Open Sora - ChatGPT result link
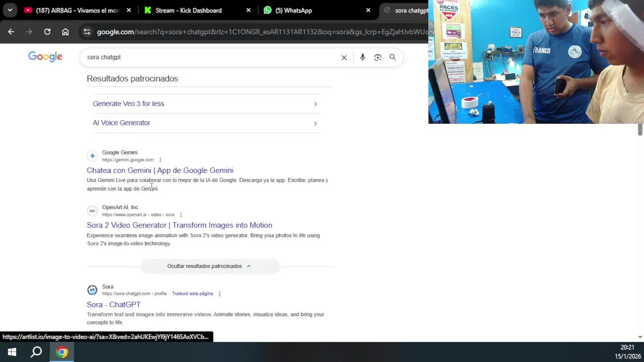This screenshot has width=644, height=362. 114,305
